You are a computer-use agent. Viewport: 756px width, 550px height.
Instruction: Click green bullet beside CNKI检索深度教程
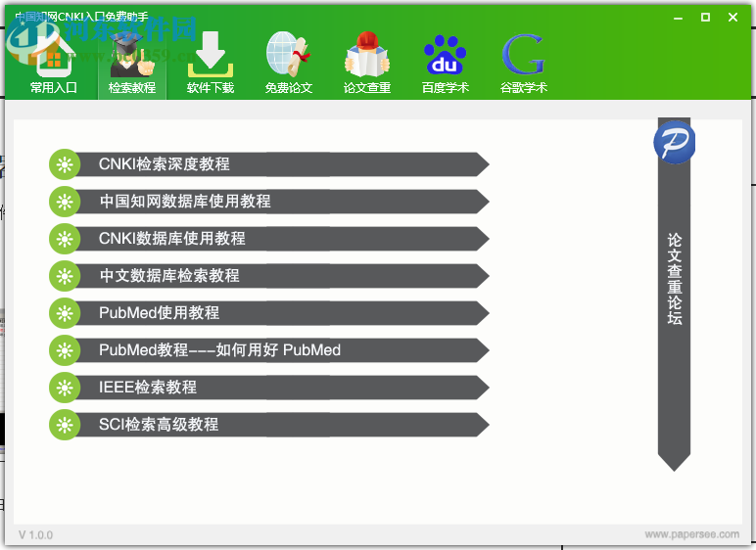click(65, 164)
